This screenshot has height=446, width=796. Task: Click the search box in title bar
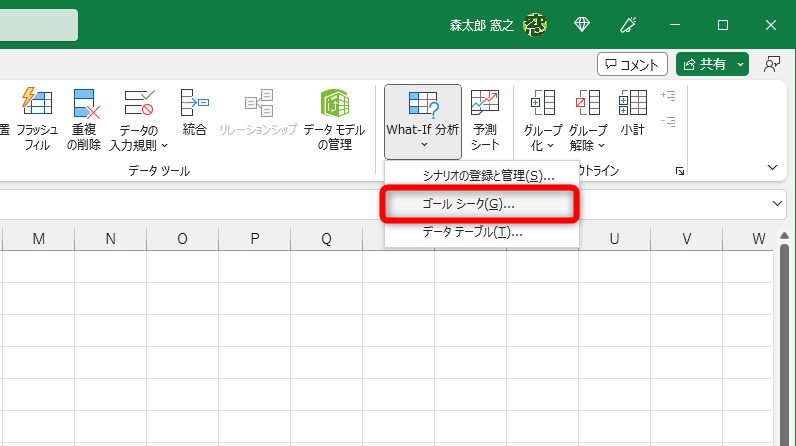[x=39, y=25]
